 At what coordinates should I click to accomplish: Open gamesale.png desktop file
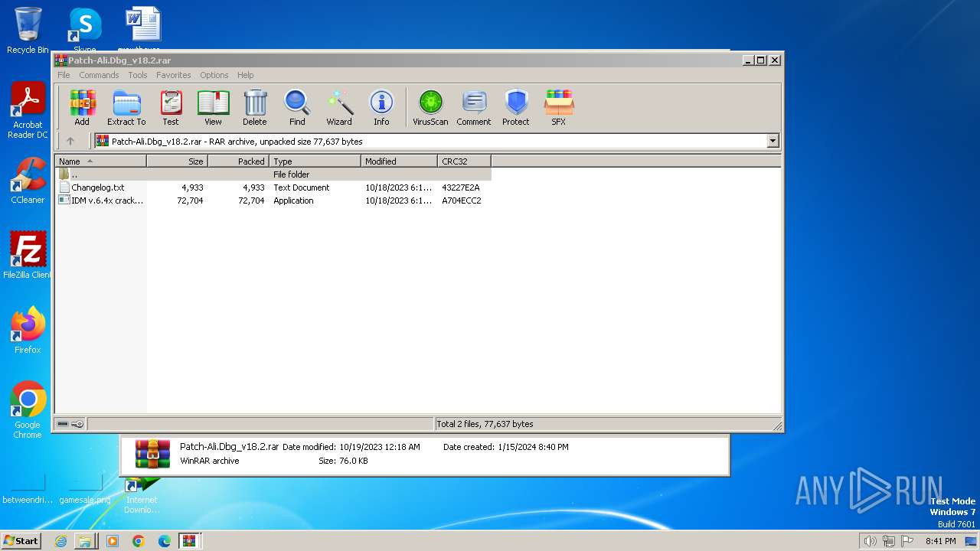click(85, 490)
